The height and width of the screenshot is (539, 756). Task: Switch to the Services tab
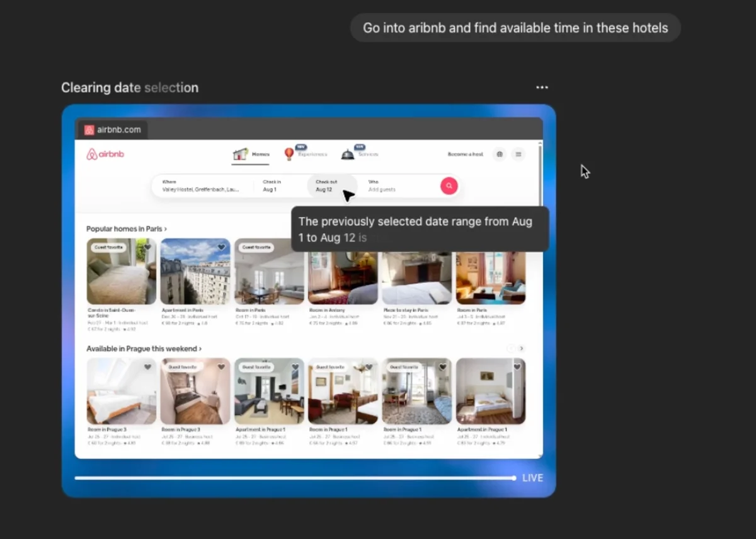coord(360,154)
